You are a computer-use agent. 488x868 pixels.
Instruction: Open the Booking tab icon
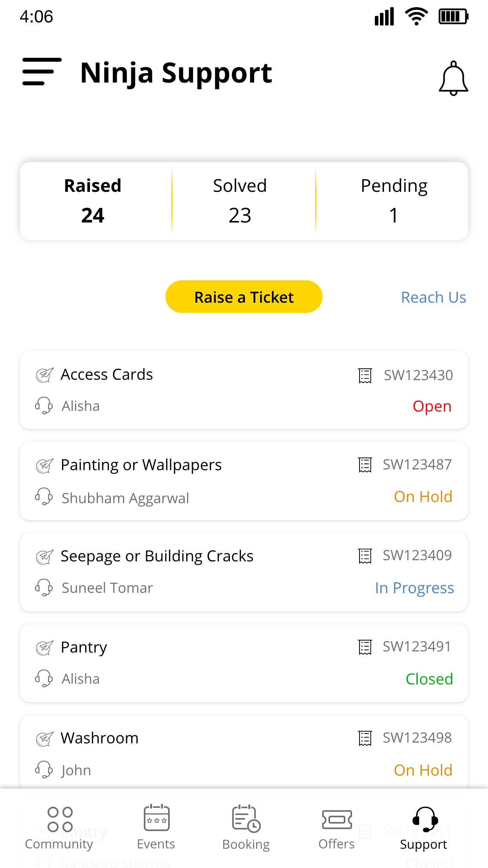pyautogui.click(x=246, y=818)
